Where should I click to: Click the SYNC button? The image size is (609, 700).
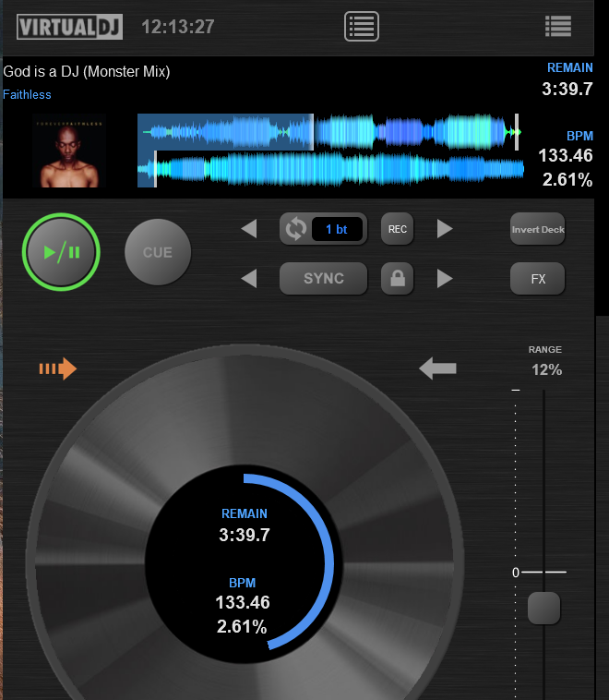[x=324, y=279]
